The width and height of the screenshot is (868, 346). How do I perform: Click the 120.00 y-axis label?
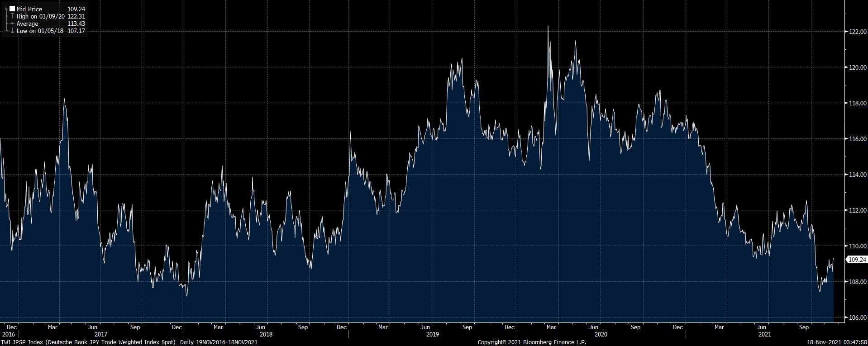click(858, 67)
